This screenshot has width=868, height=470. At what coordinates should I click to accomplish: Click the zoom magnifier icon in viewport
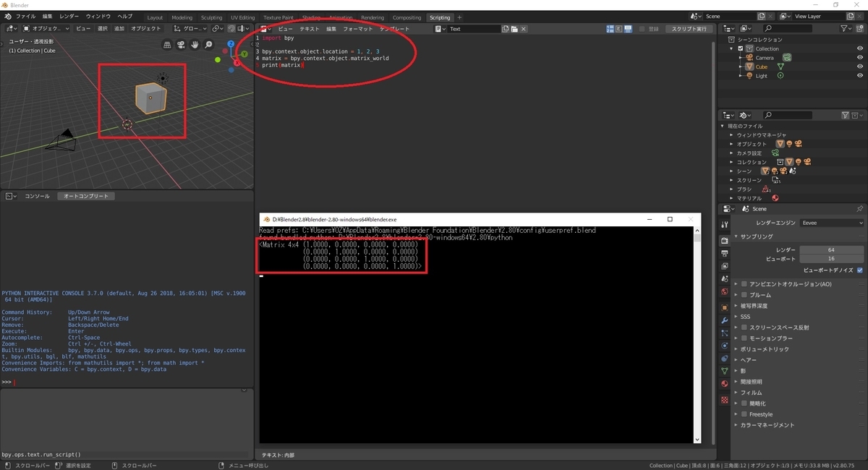point(209,45)
